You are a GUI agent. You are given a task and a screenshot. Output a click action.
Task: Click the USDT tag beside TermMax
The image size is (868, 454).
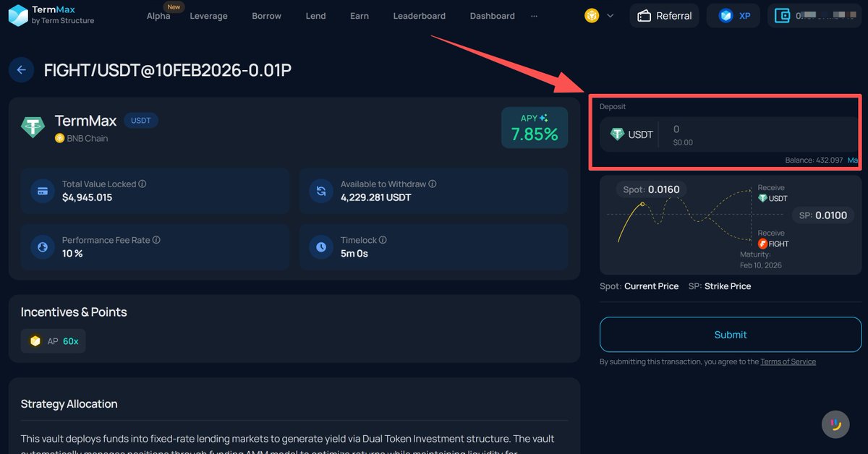(x=141, y=121)
